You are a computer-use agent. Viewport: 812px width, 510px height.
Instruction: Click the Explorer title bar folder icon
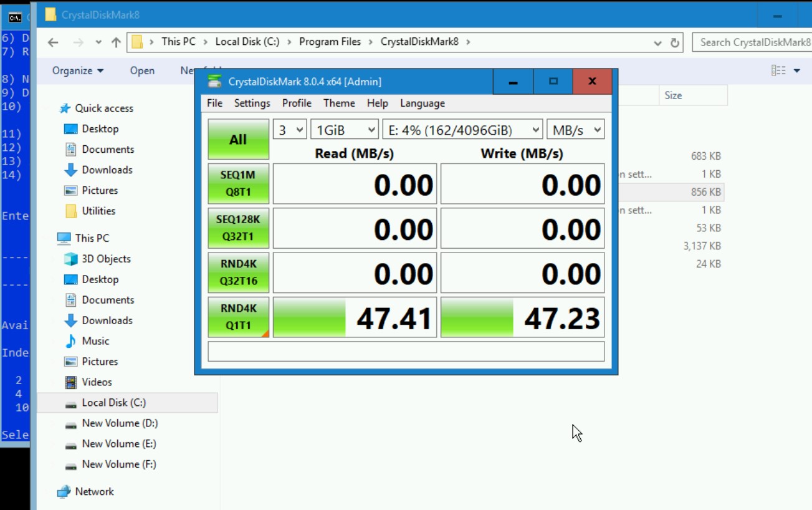[51, 15]
